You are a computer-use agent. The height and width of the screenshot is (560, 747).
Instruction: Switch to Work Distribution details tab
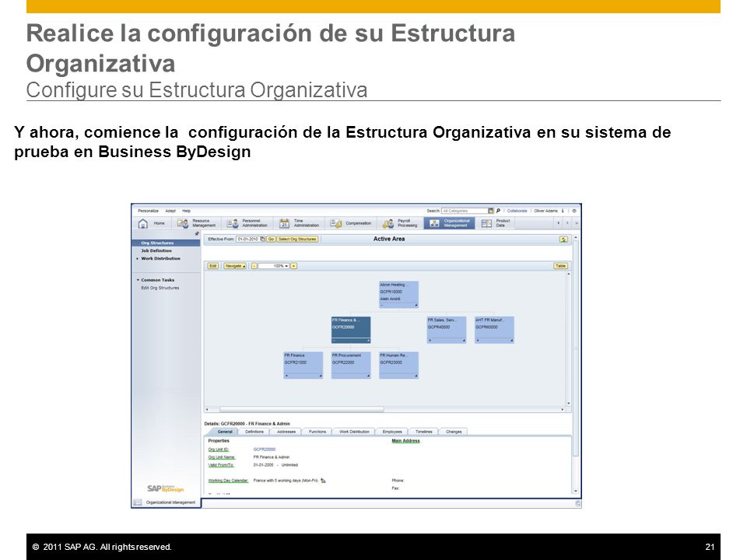(x=354, y=432)
